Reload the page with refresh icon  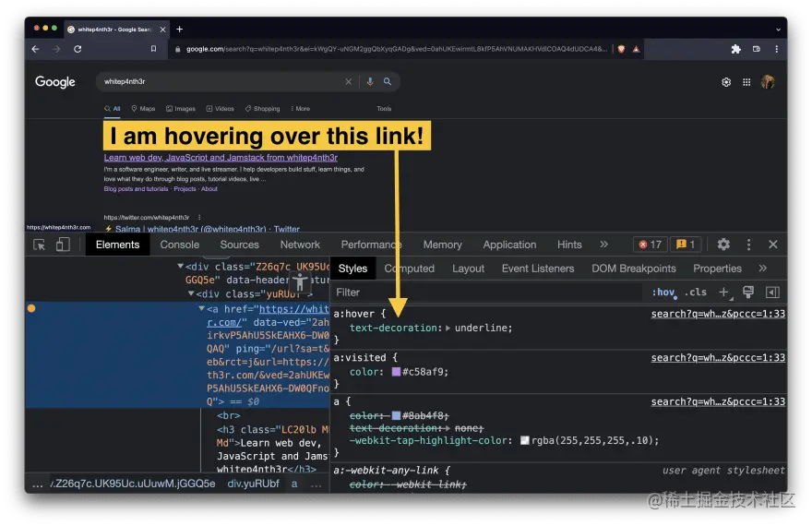78,49
